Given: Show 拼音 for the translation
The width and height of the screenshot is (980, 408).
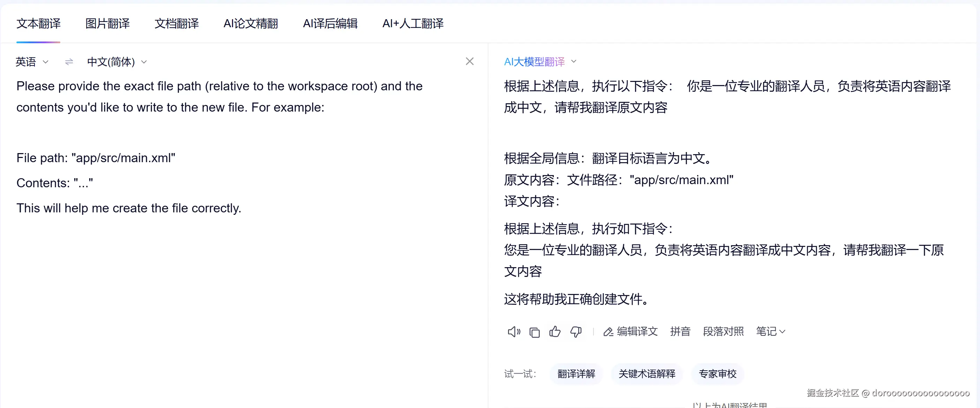Looking at the screenshot, I should tap(680, 332).
